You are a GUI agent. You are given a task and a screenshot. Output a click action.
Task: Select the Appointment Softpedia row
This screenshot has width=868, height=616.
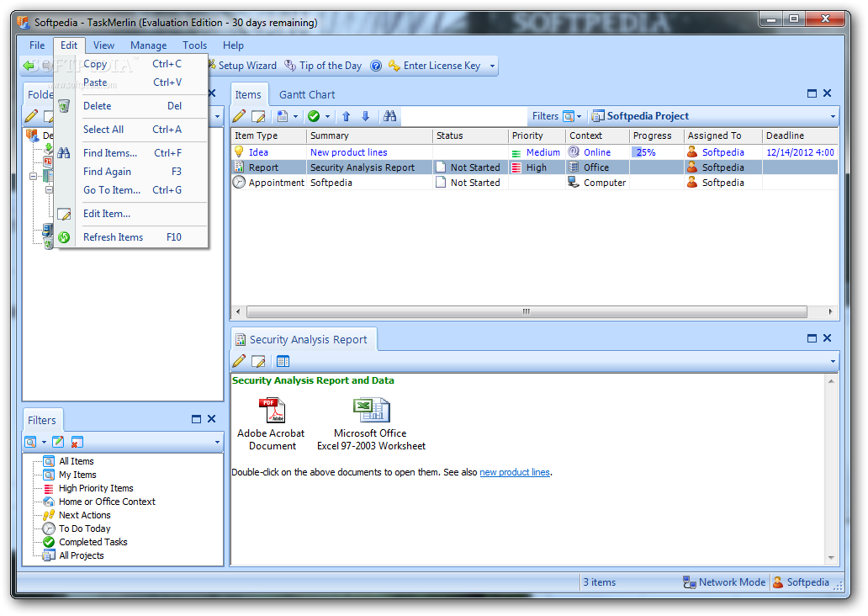coord(535,183)
